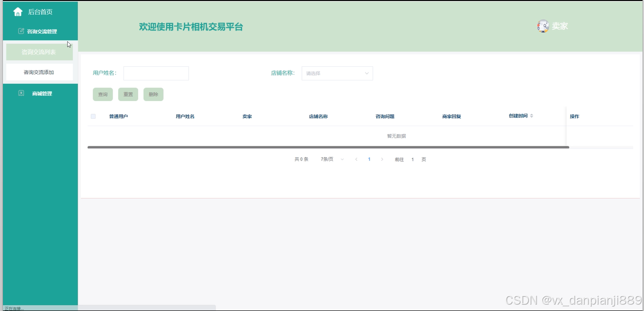Focus the 前往 page number input
644x311 pixels.
[413, 159]
